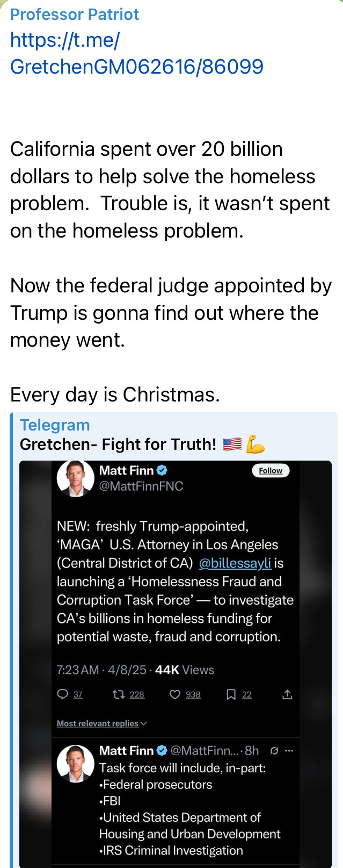
Task: Click the Telegram preview header label
Action: pos(55,425)
